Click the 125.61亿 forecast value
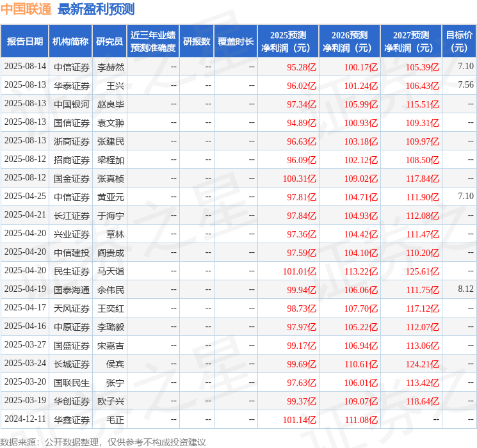The image size is (477, 448). click(422, 271)
